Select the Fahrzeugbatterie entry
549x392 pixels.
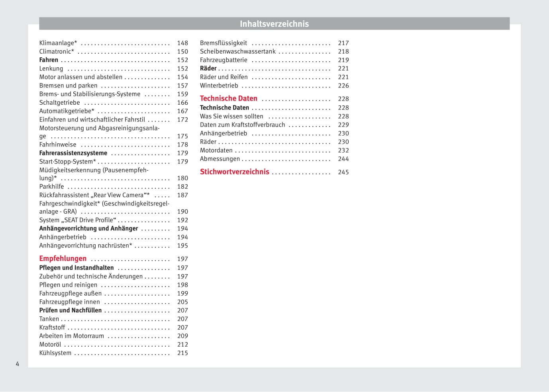(x=224, y=60)
